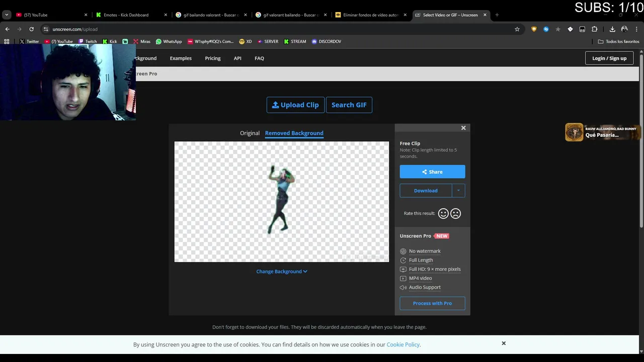Click the Search GIF button
644x362 pixels.
(x=349, y=105)
